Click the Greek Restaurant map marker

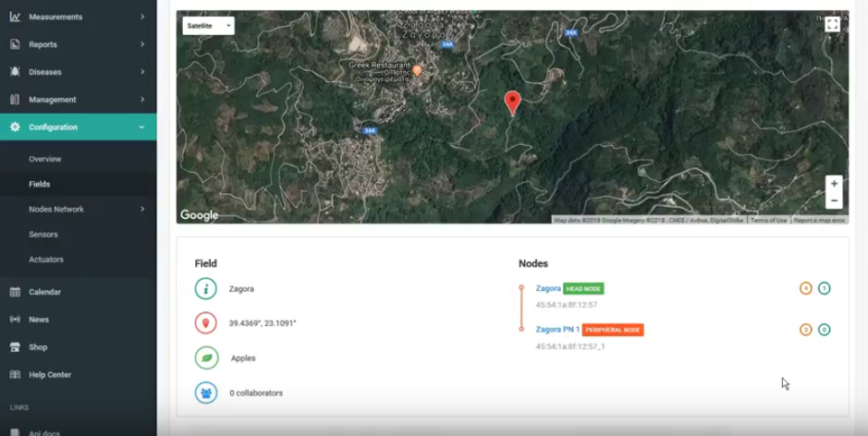(x=417, y=70)
